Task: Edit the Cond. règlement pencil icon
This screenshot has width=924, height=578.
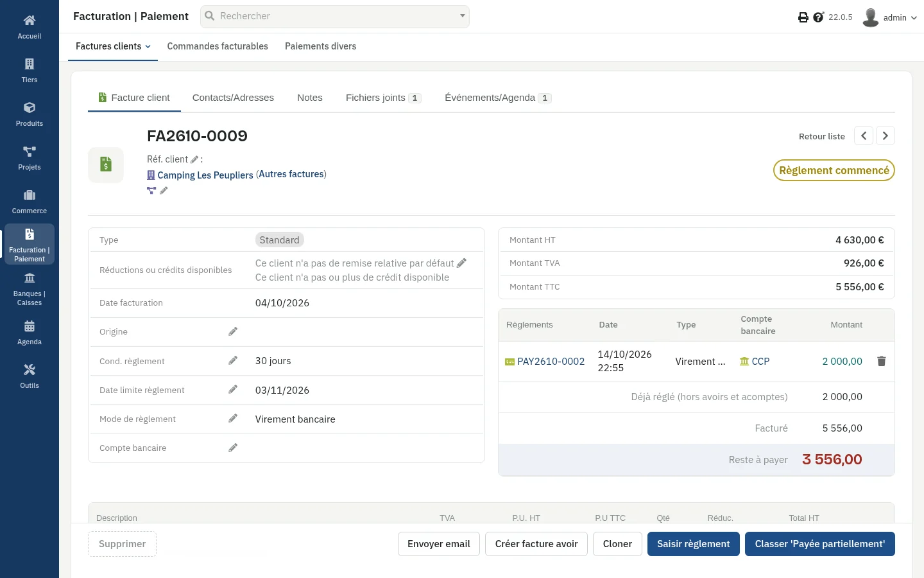Action: tap(233, 361)
